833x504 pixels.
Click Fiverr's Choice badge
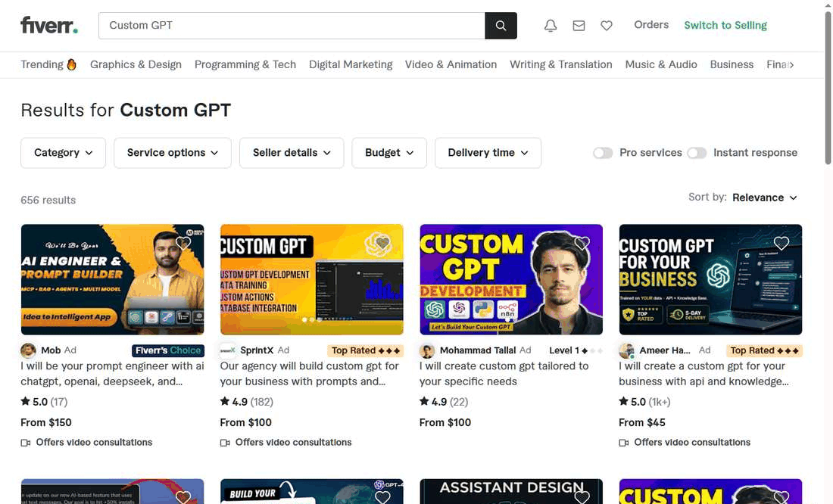168,350
